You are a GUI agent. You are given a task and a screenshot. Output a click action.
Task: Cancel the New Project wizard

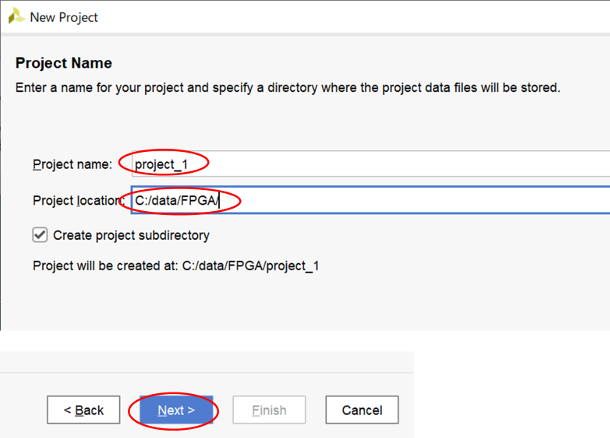(x=362, y=410)
